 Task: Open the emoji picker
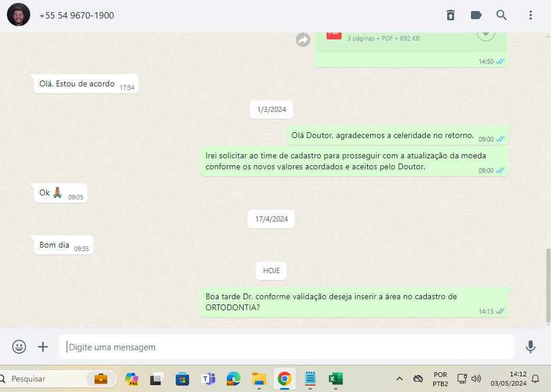pos(19,347)
